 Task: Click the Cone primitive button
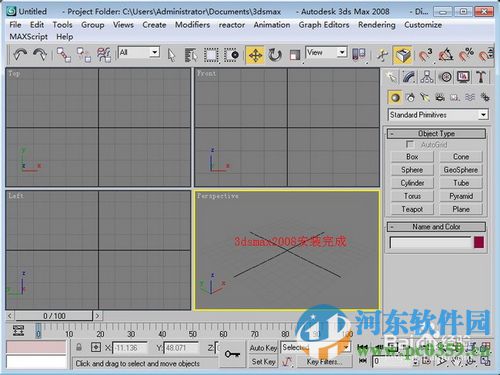click(x=461, y=157)
